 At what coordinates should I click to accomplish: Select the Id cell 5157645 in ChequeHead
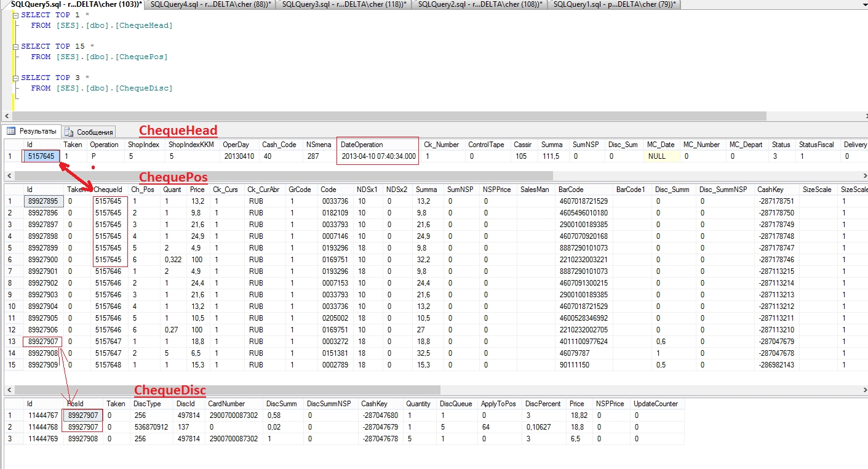click(x=41, y=156)
